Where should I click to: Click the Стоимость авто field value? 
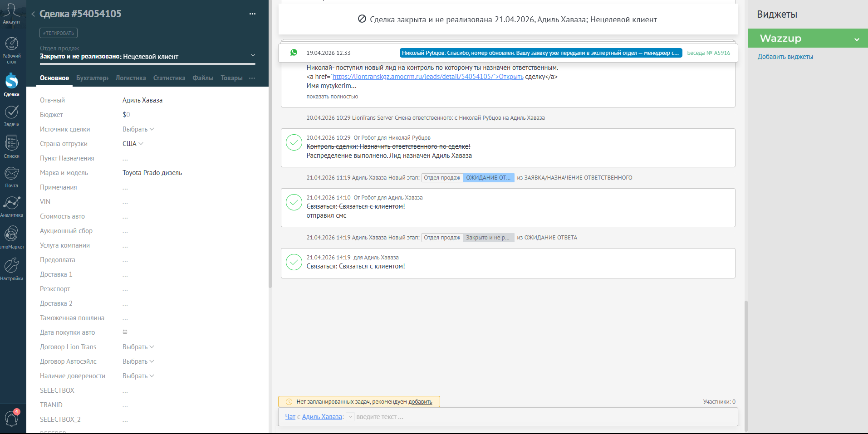[125, 217]
